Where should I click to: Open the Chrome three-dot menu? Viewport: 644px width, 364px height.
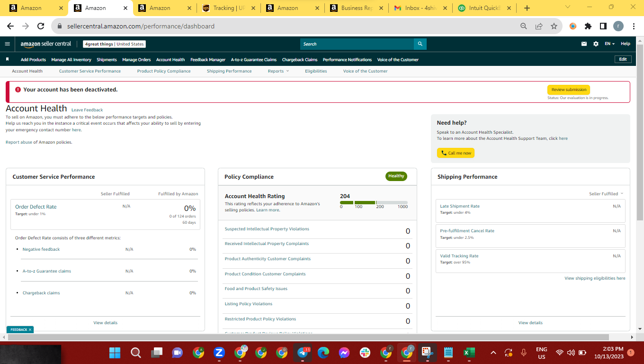[x=634, y=27]
